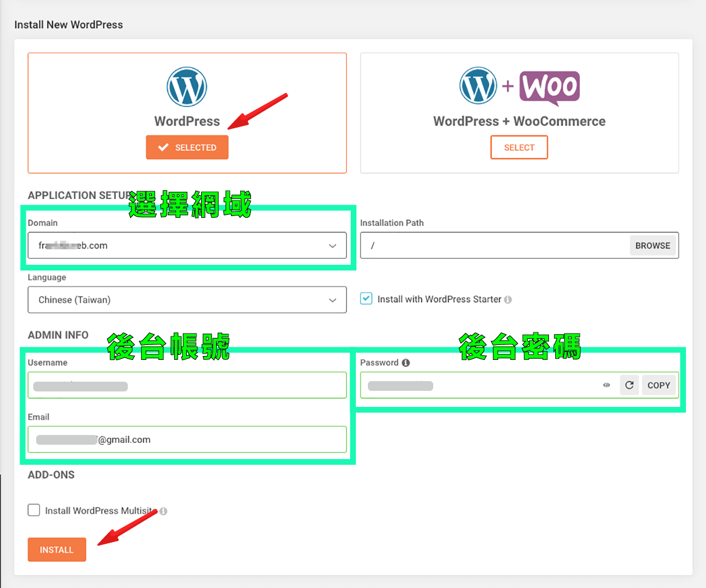Viewport: 706px width, 588px height.
Task: Click WordPress Starter info icon
Action: tap(508, 300)
